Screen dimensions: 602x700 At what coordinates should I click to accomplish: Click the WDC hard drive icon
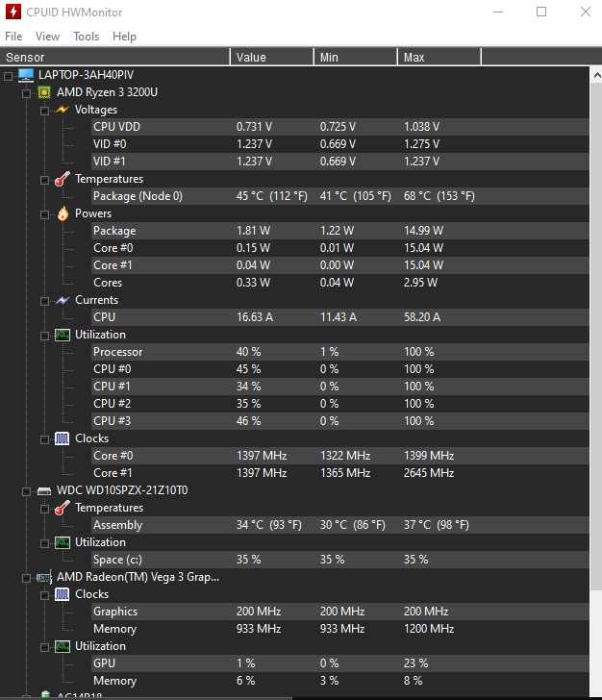(44, 491)
